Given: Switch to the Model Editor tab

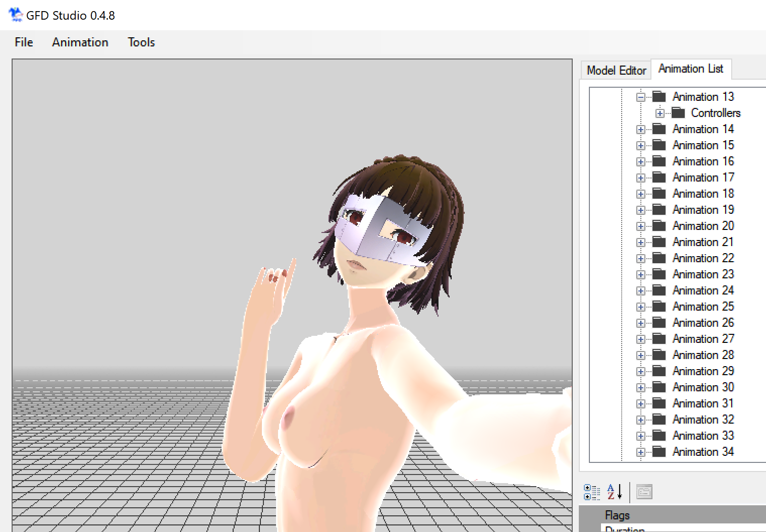Looking at the screenshot, I should pos(616,71).
